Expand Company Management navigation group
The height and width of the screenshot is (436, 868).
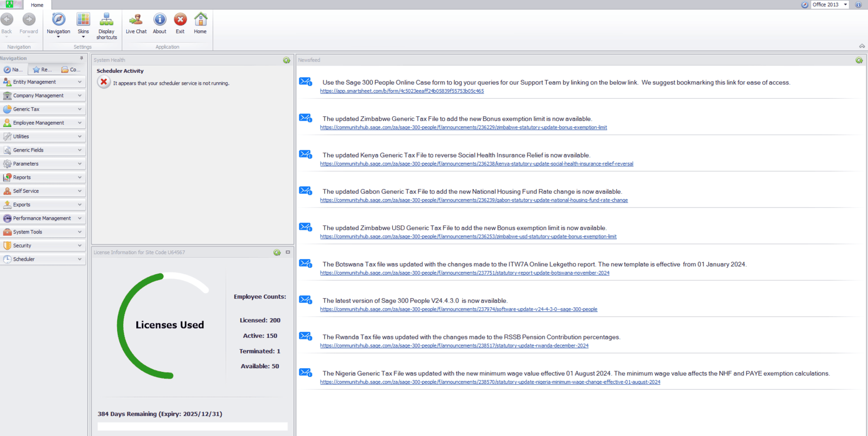pyautogui.click(x=43, y=96)
